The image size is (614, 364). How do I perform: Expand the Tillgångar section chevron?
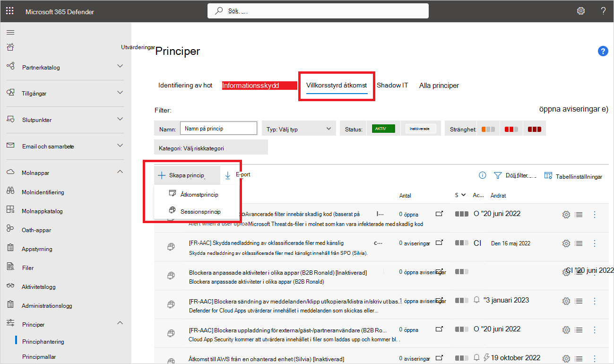[120, 92]
